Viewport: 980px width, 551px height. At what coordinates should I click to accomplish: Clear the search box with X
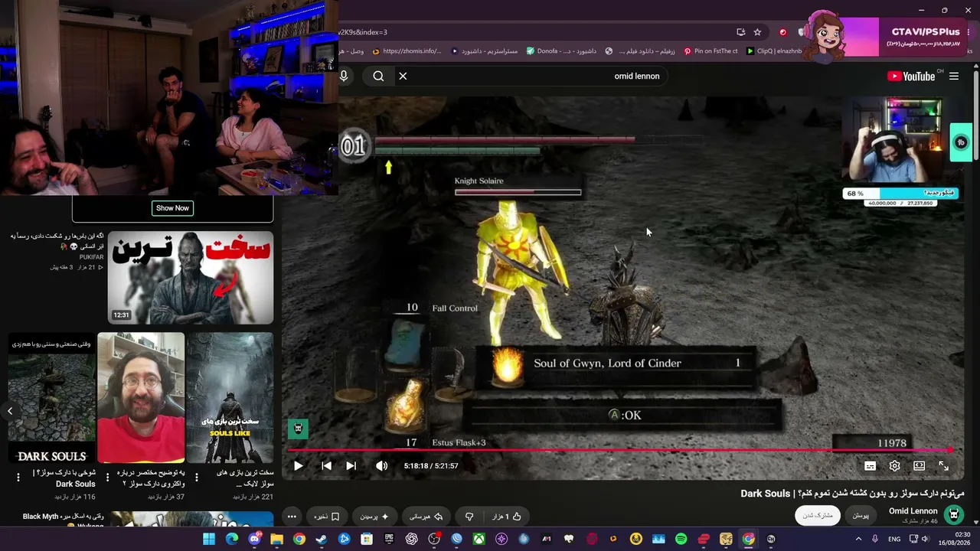[403, 76]
